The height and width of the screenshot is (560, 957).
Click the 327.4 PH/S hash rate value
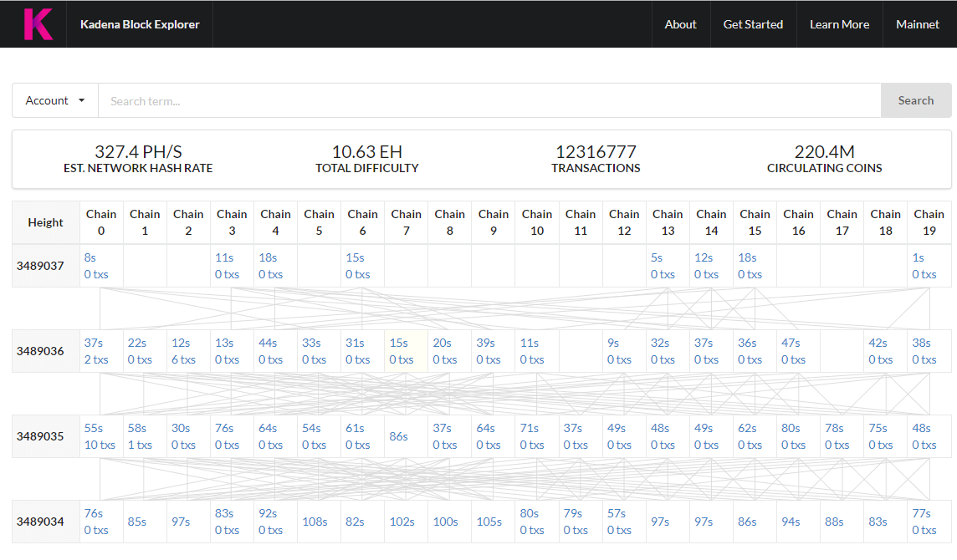pos(138,151)
